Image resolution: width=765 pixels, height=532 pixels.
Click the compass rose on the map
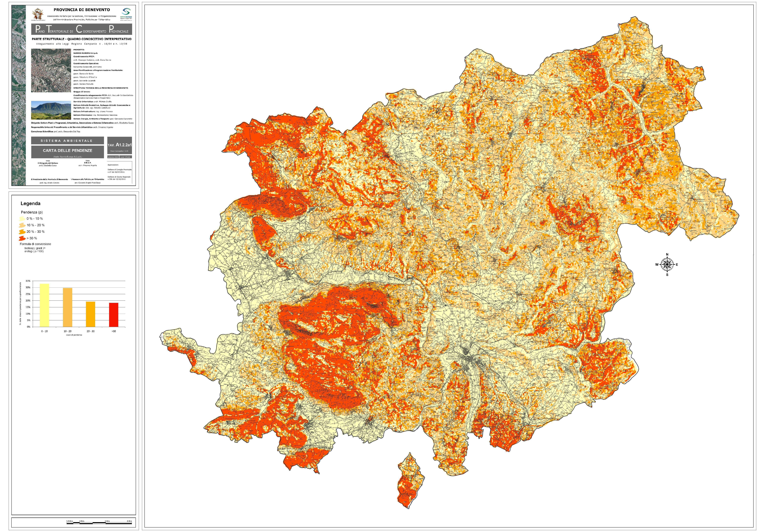point(667,265)
